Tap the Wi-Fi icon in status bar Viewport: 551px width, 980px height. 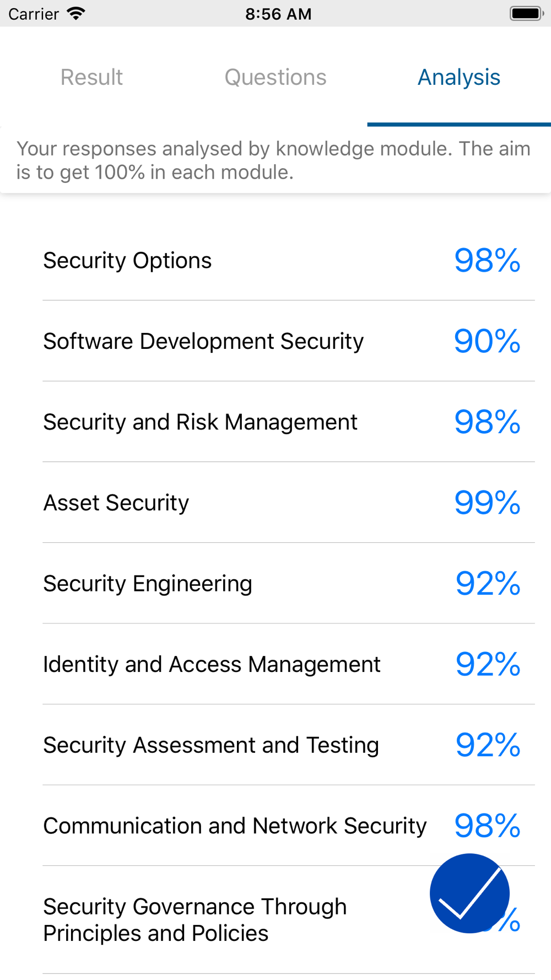76,14
